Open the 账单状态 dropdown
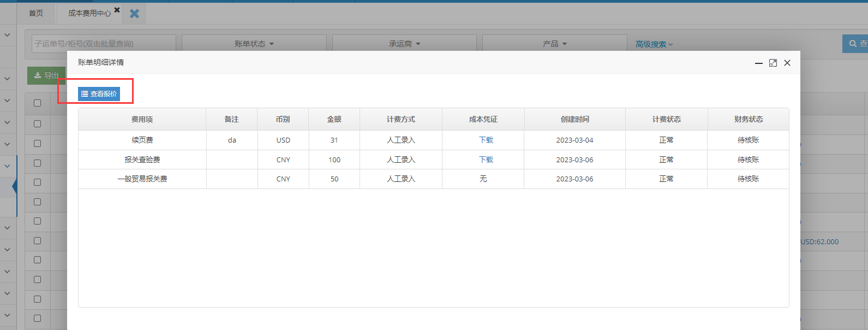The width and height of the screenshot is (868, 330). (x=254, y=44)
